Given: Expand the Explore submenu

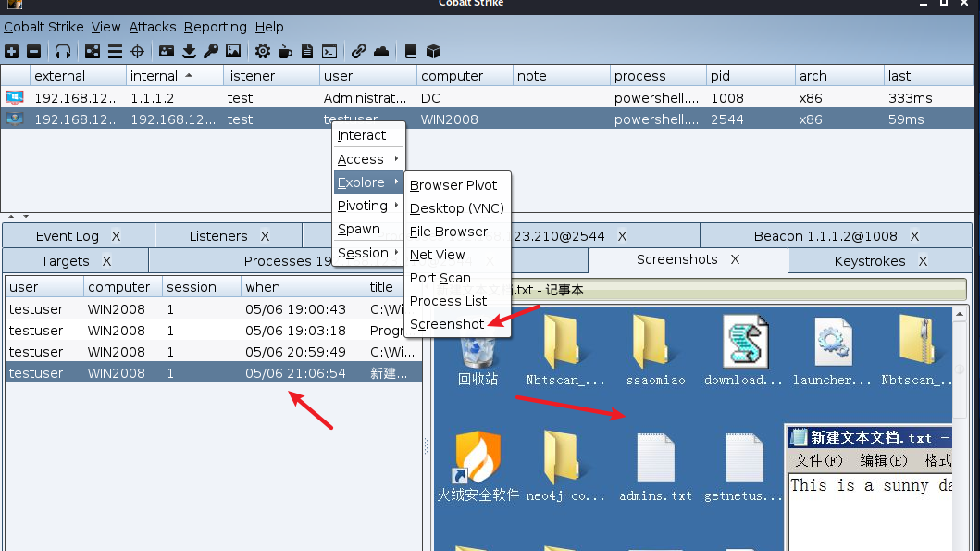Looking at the screenshot, I should pyautogui.click(x=368, y=182).
